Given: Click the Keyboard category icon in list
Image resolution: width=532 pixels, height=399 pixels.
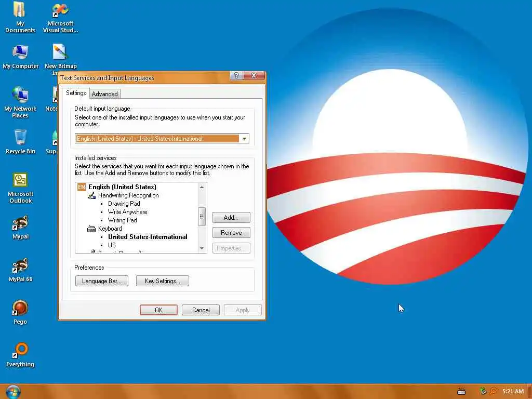Looking at the screenshot, I should pyautogui.click(x=91, y=229).
